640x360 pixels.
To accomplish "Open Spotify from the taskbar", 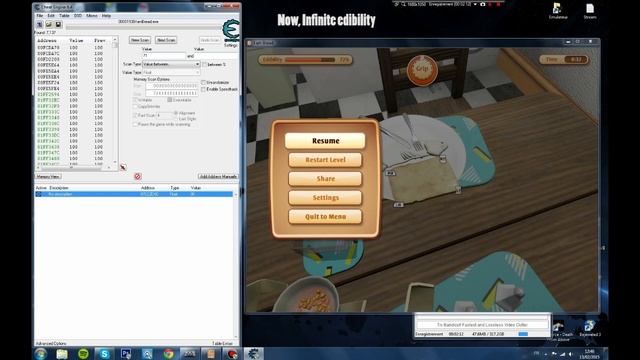I will (83, 353).
